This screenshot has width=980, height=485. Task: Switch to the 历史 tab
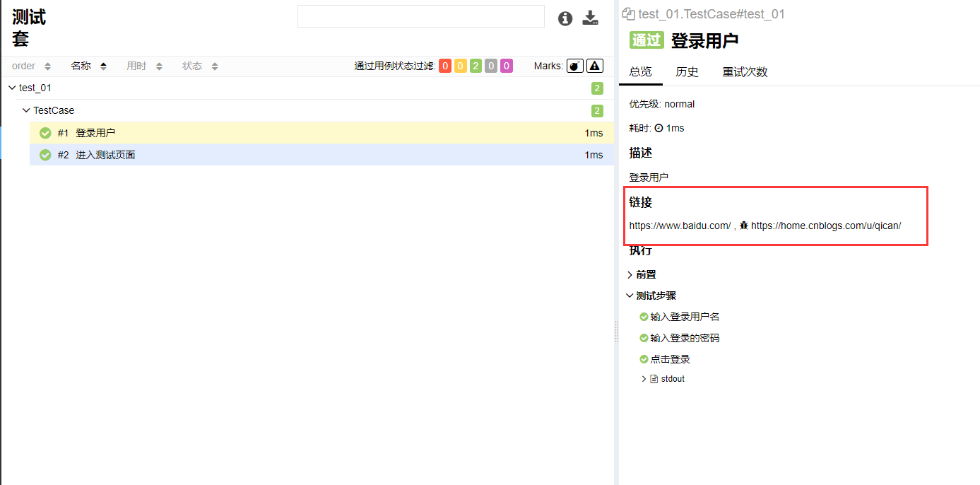tap(687, 72)
